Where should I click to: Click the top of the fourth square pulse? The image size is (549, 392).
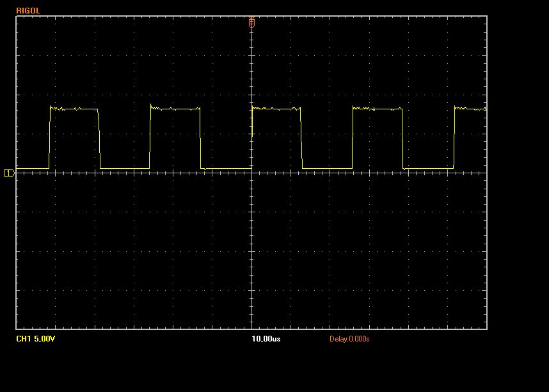[378, 109]
